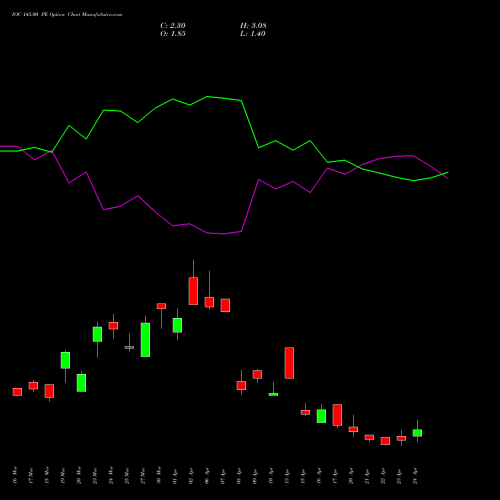The width and height of the screenshot is (500, 500).
Task: Select the '13 Apr' date axis label
Action: (x=287, y=475)
